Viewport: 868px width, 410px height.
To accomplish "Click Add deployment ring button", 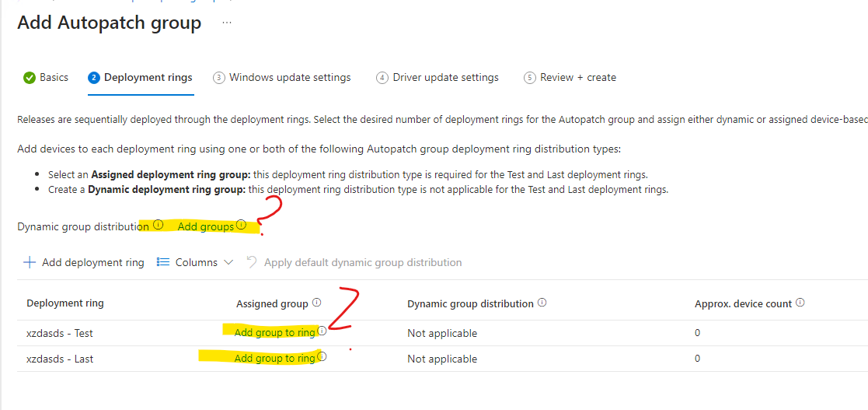I will (84, 263).
